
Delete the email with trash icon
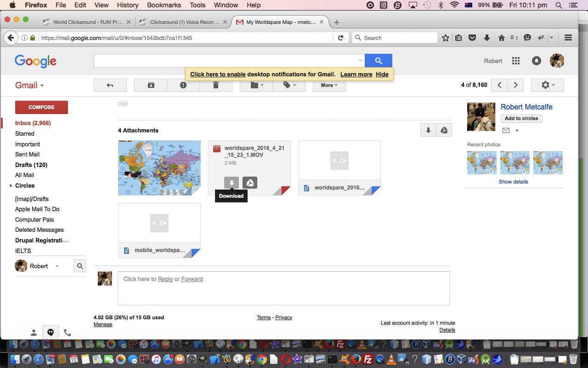pos(216,85)
